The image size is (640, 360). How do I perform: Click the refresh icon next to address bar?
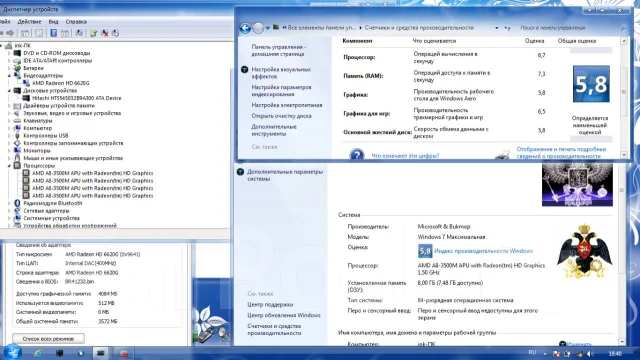tap(507, 28)
